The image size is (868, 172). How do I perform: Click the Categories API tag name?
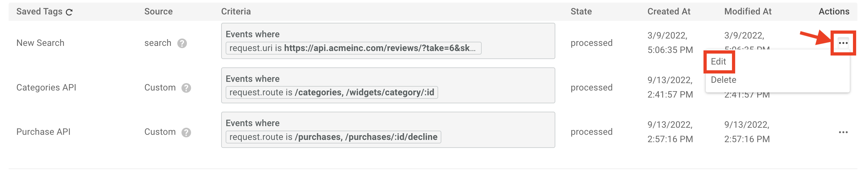(46, 88)
